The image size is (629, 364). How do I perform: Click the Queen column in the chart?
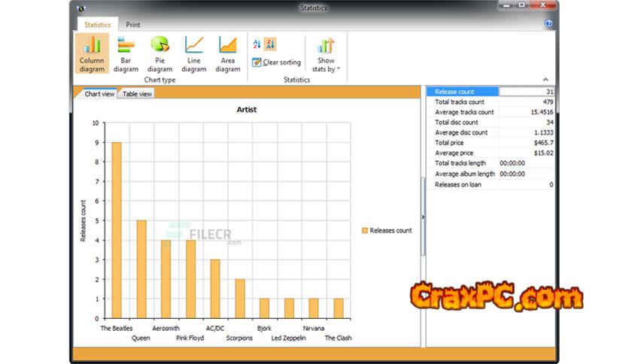tap(141, 269)
